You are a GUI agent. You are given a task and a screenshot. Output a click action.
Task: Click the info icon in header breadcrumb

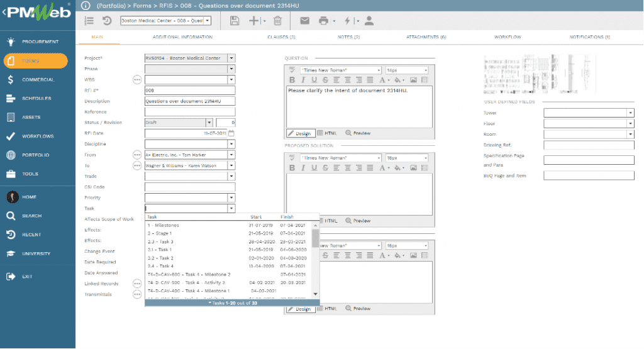coord(86,5)
